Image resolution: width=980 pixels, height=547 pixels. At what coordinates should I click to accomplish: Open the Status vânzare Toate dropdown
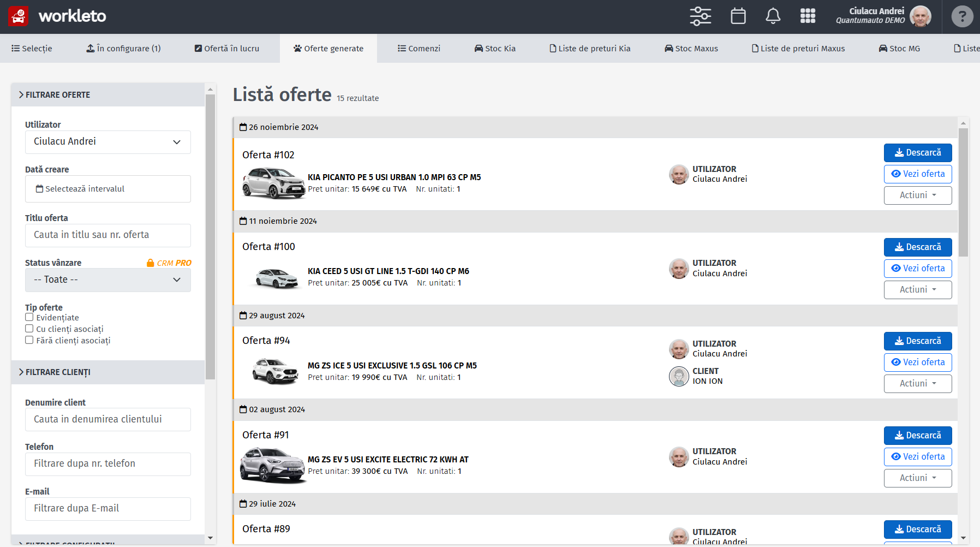108,280
